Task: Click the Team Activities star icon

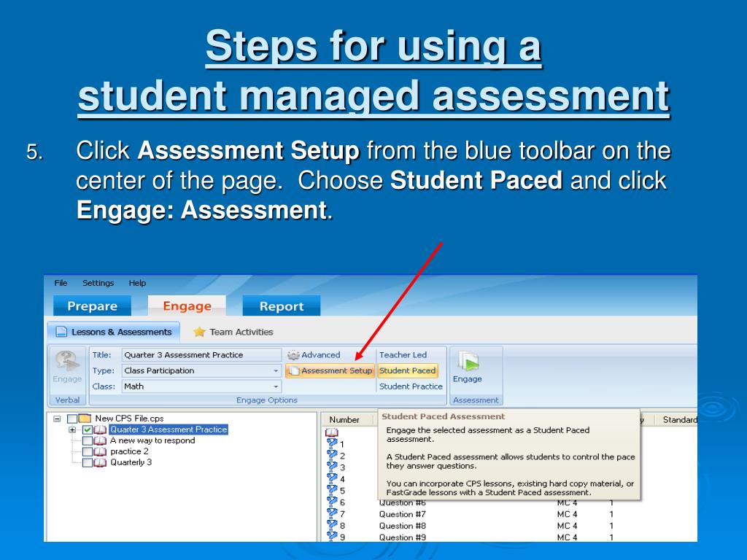Action: click(x=199, y=332)
